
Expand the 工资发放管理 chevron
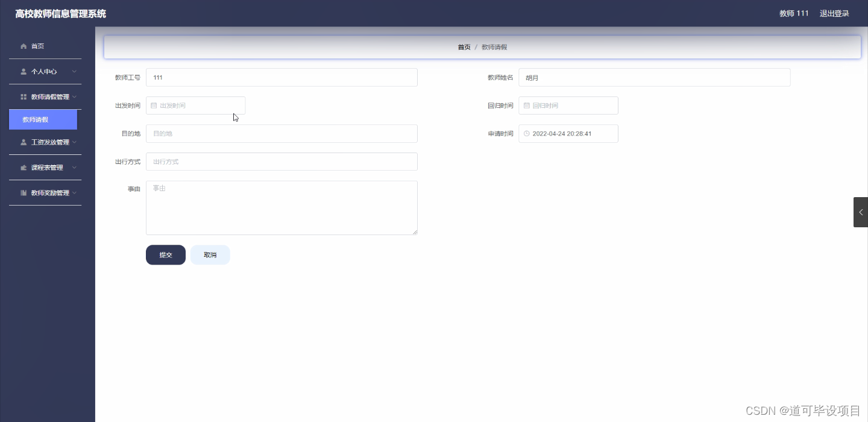[x=74, y=142]
